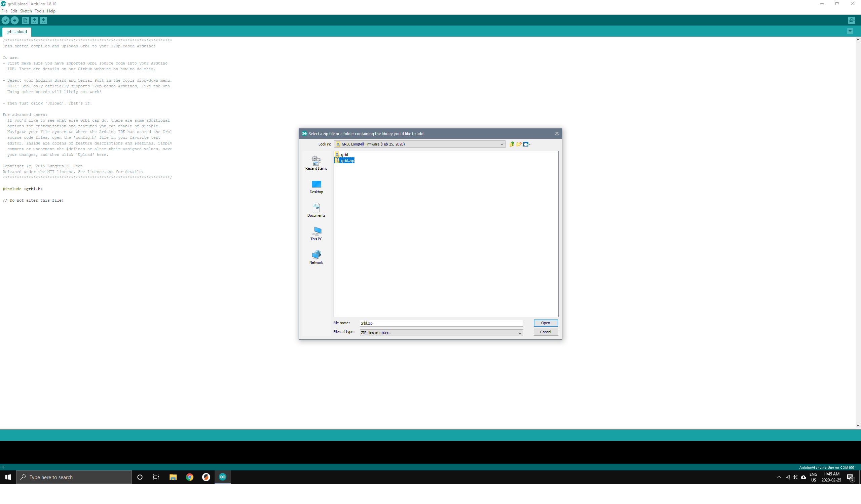Click the volume icon in system tray
Screen dimensions: 861x504
point(795,477)
